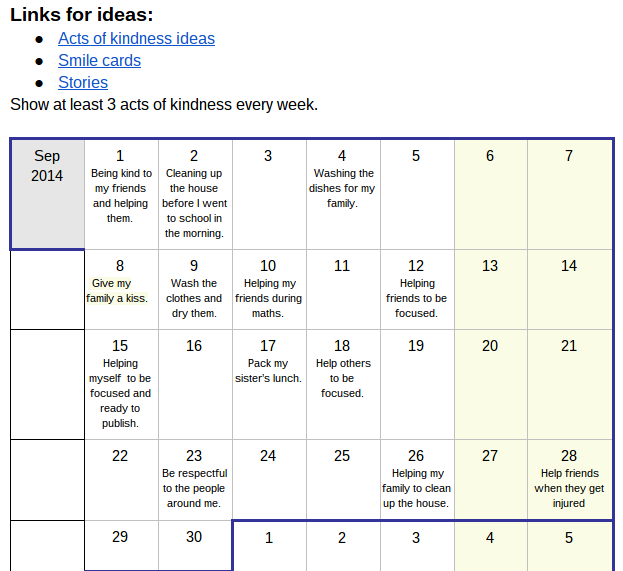Select the September 2 cleaning the house cell
Viewport: 623px width, 571px height.
tap(195, 194)
